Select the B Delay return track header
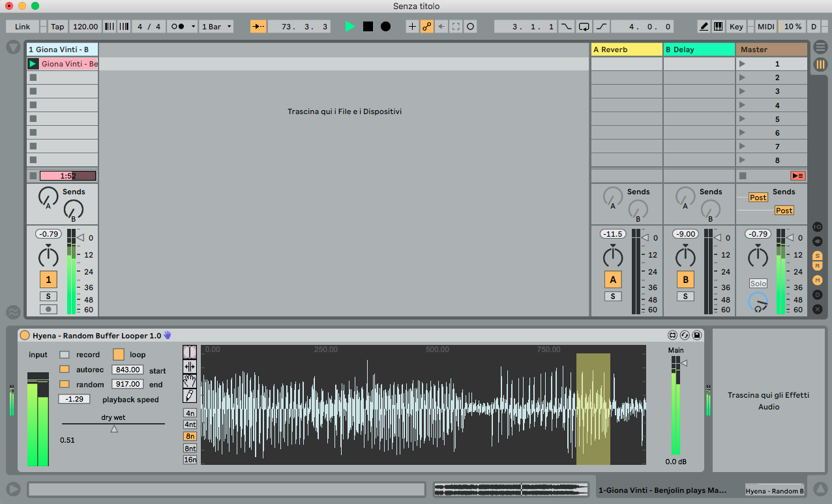The height and width of the screenshot is (504, 832). pos(698,50)
